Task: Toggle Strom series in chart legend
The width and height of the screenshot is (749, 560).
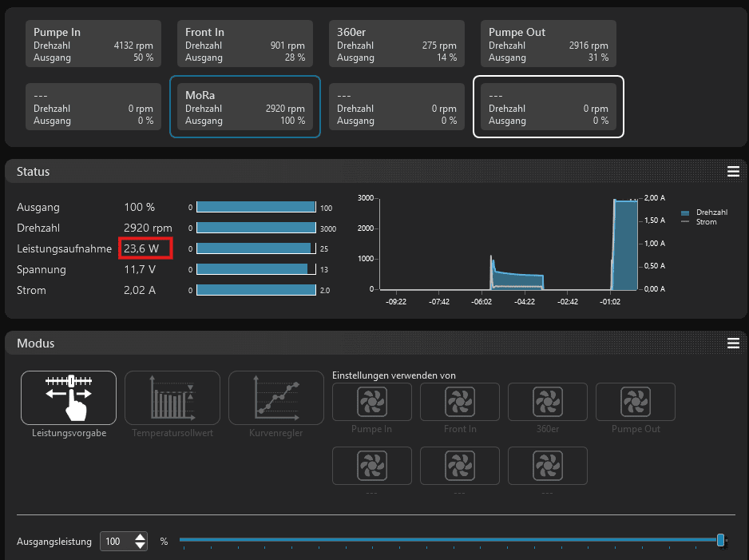Action: [699, 222]
